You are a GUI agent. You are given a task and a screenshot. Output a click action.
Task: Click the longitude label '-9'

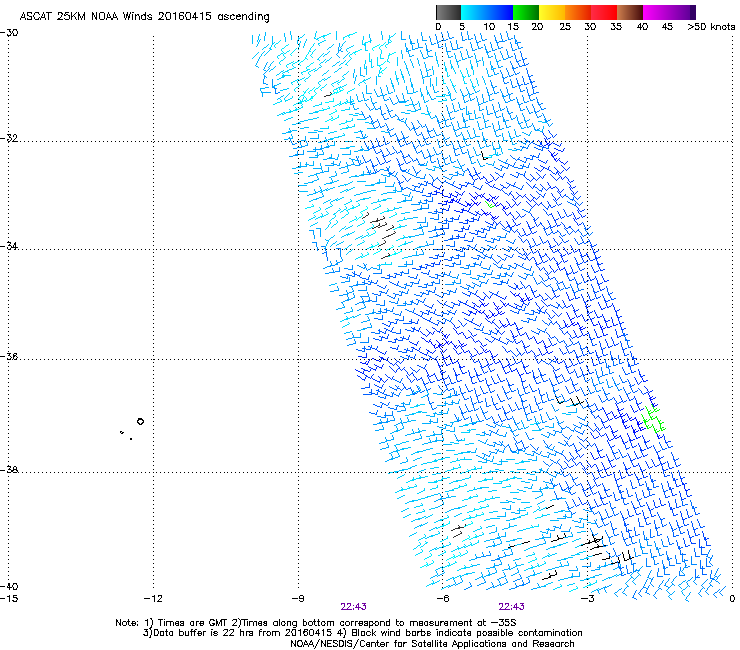298,599
